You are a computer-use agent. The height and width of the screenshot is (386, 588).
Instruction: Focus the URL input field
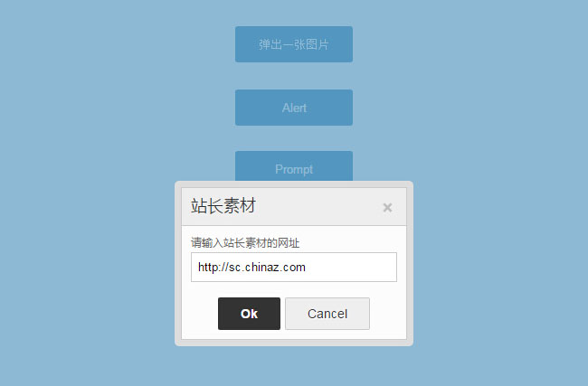[x=294, y=268]
